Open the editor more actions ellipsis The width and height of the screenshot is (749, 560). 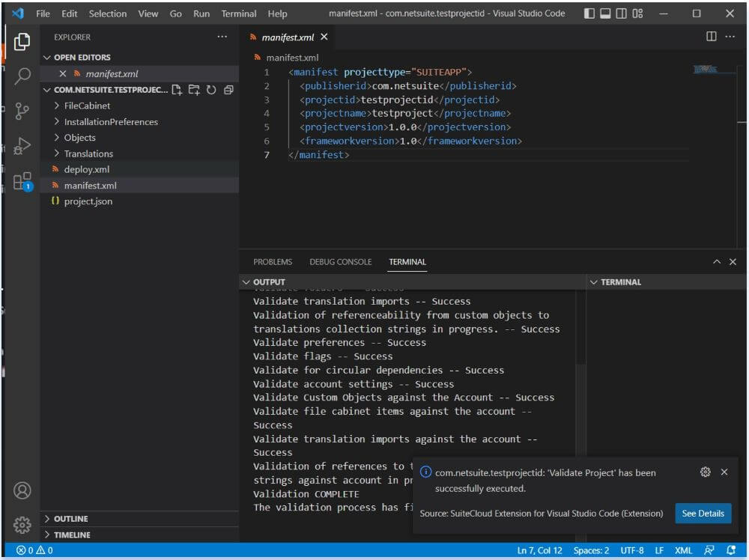[730, 37]
